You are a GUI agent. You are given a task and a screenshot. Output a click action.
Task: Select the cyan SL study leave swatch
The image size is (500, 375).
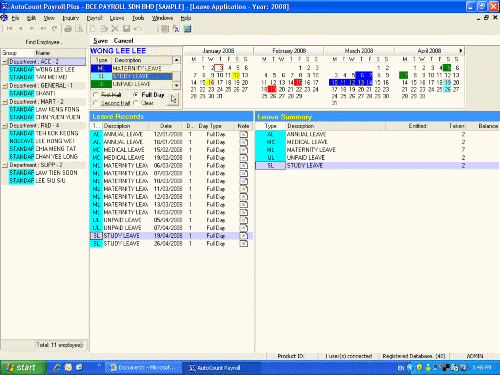101,76
